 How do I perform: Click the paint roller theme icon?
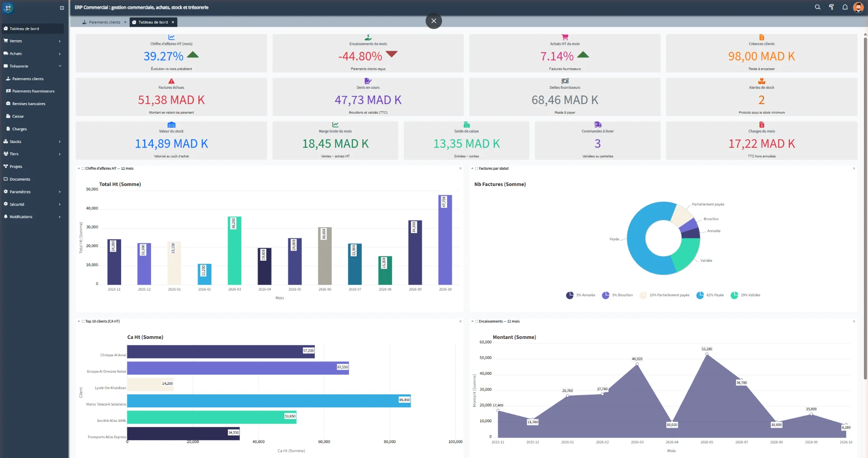[831, 7]
